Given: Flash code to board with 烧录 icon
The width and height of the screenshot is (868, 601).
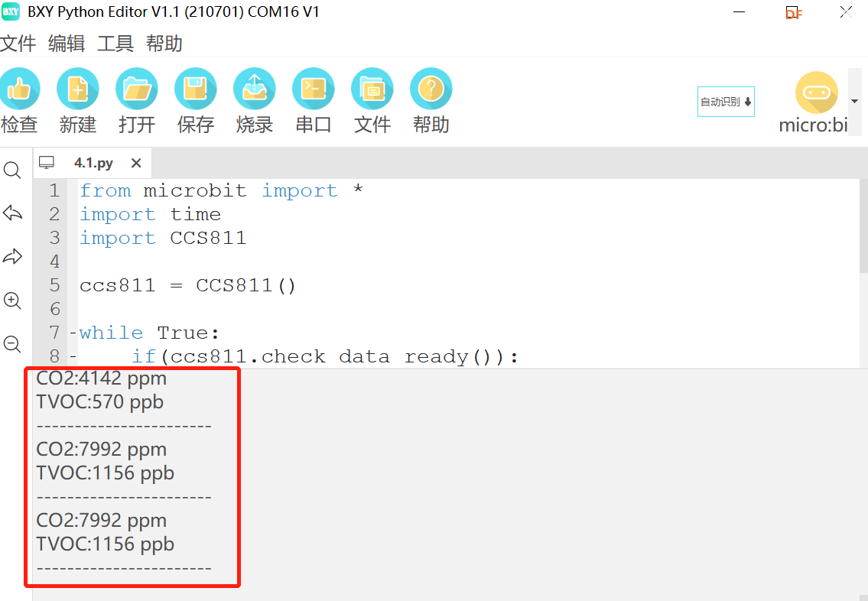Looking at the screenshot, I should point(254,89).
